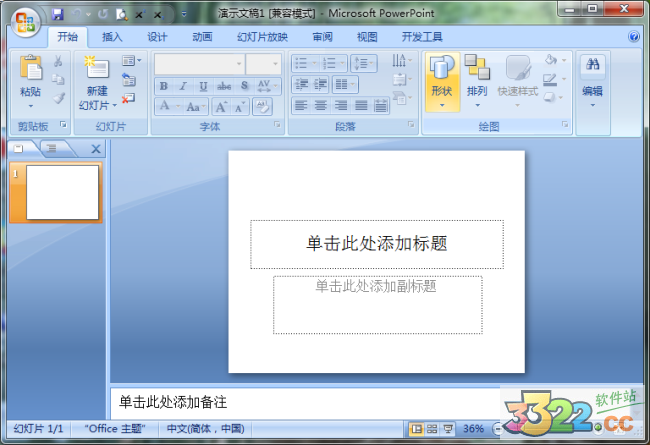The image size is (650, 445).
Task: Open the 开发工具 ribbon tab
Action: point(422,37)
